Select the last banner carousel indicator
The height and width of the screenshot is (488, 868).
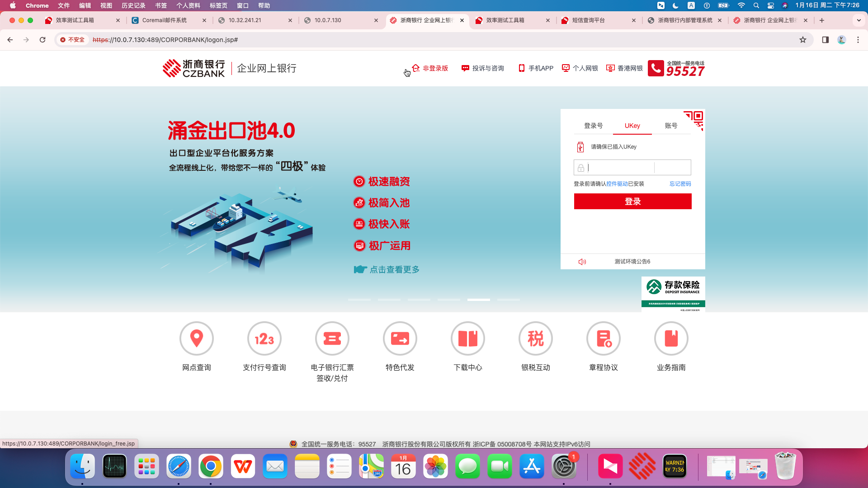tap(509, 300)
